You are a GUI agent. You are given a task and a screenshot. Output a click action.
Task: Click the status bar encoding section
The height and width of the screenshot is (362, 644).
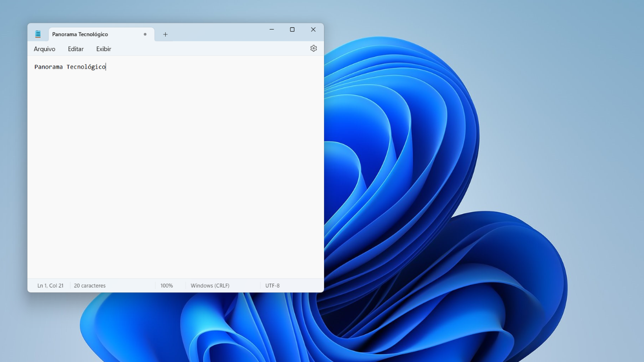click(272, 285)
